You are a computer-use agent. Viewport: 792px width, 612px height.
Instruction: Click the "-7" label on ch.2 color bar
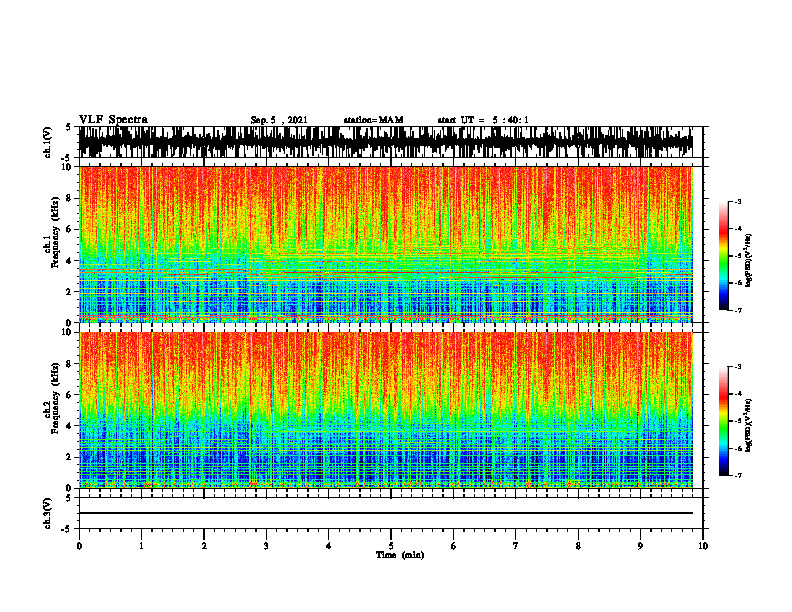tap(737, 476)
